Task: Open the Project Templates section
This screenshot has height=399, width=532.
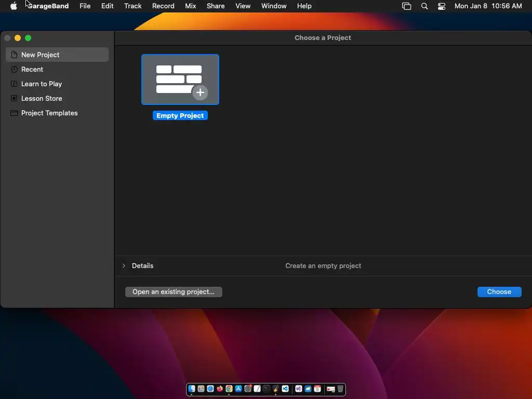Action: click(57, 113)
